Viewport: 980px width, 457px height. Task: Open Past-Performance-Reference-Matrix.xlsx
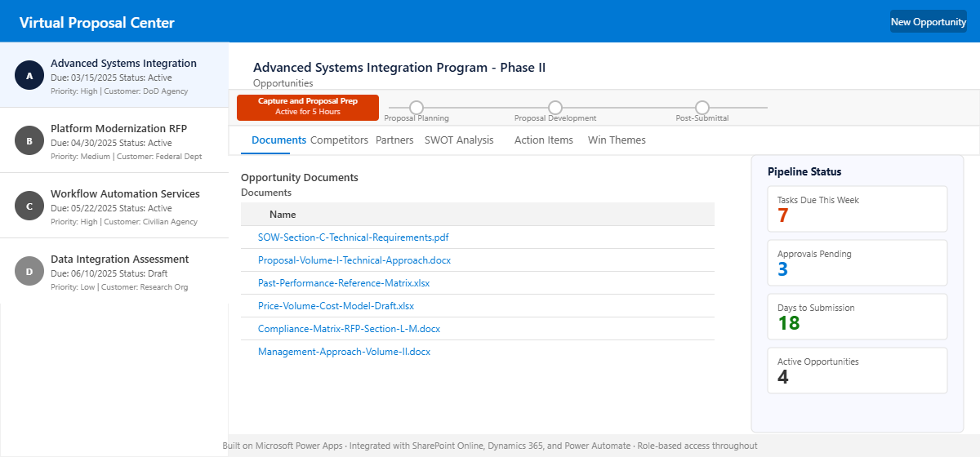344,283
